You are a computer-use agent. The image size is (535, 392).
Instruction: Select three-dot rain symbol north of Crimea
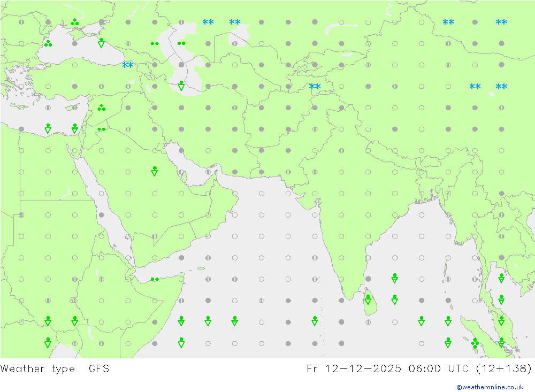click(x=74, y=22)
